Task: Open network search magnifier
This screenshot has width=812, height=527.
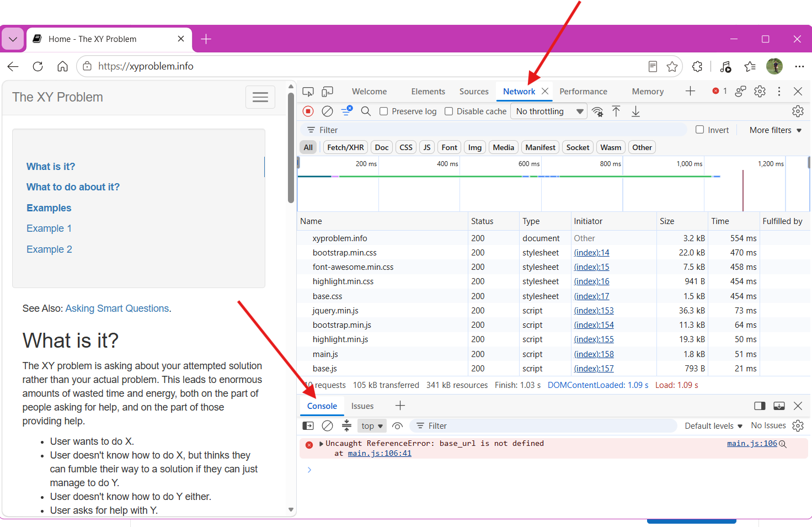Action: pyautogui.click(x=366, y=111)
